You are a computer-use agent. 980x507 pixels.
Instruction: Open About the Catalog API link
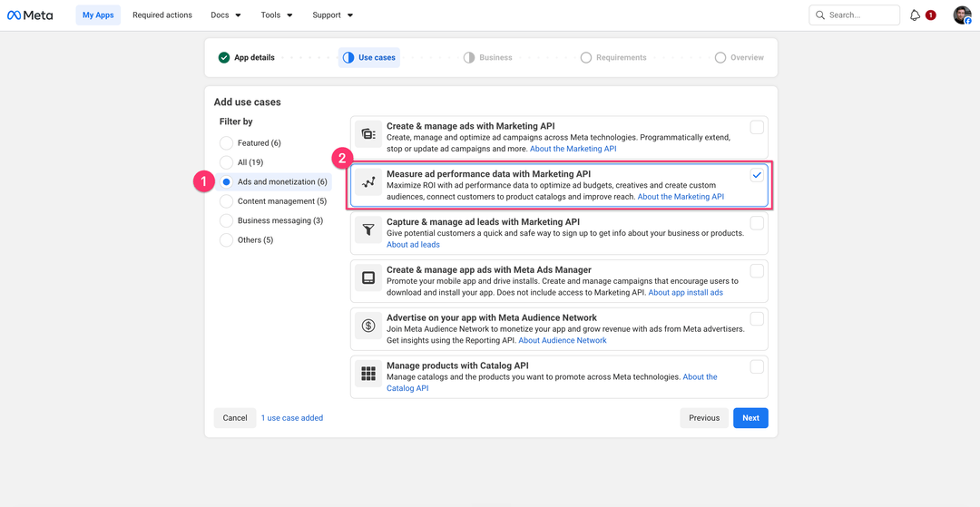pos(700,377)
